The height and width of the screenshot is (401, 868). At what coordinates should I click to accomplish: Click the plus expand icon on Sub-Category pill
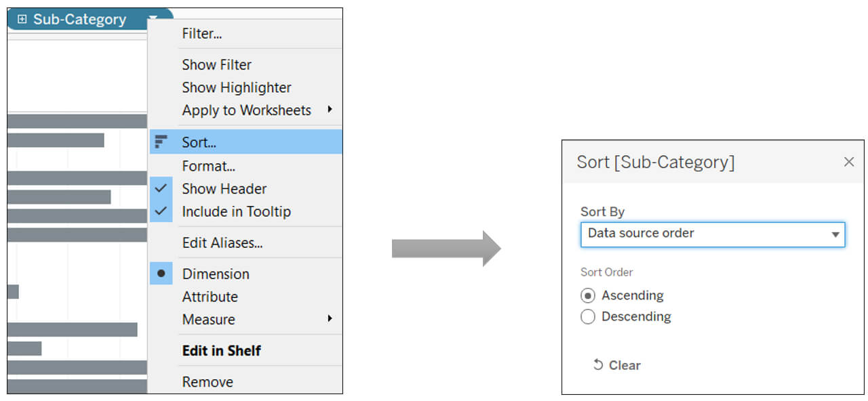(x=22, y=19)
